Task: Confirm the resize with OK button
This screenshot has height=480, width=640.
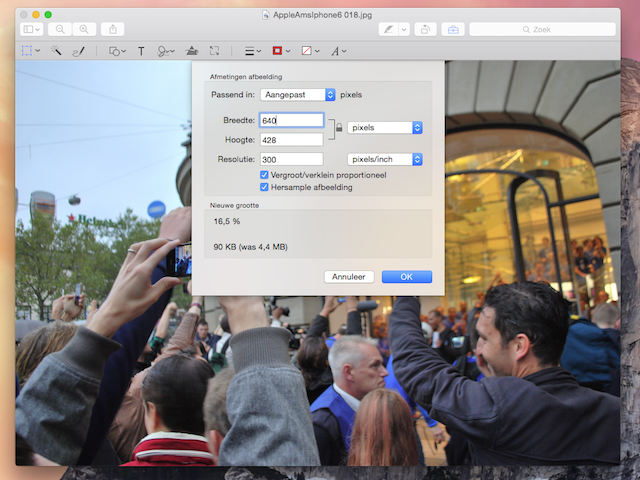Action: pos(406,277)
